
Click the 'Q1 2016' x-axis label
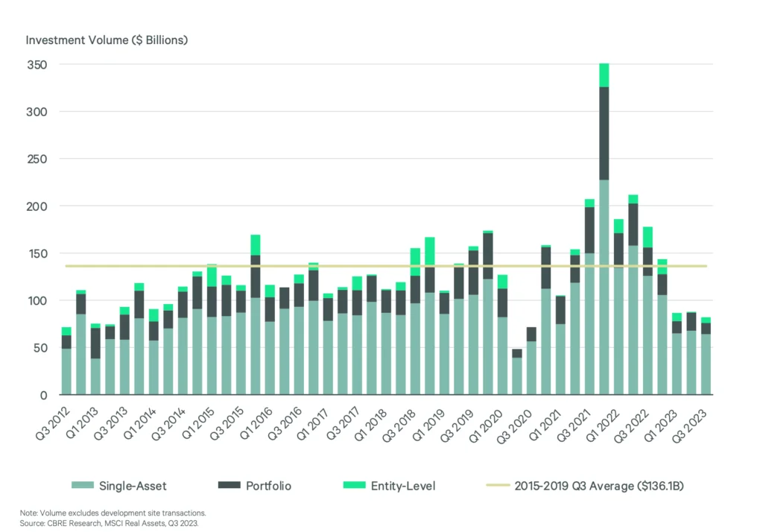[x=256, y=425]
